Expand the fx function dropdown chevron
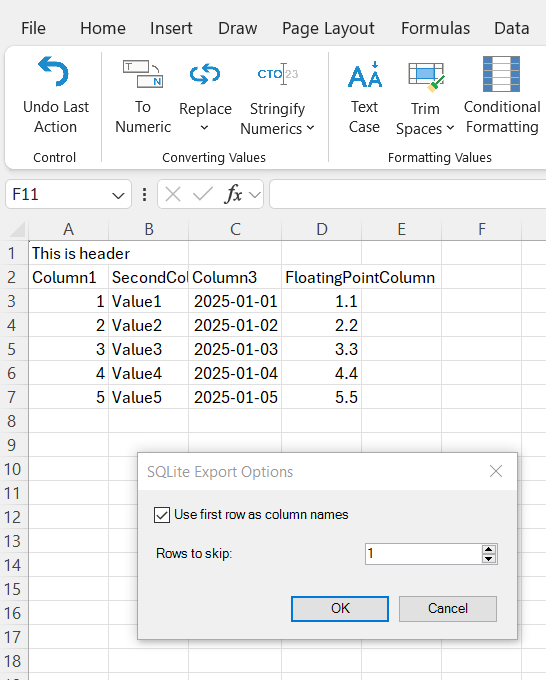546x680 pixels. coord(255,195)
